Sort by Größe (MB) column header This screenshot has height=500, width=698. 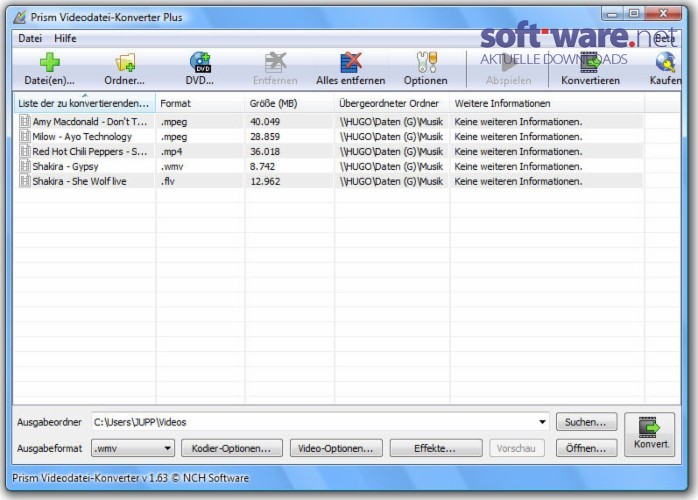pyautogui.click(x=289, y=103)
